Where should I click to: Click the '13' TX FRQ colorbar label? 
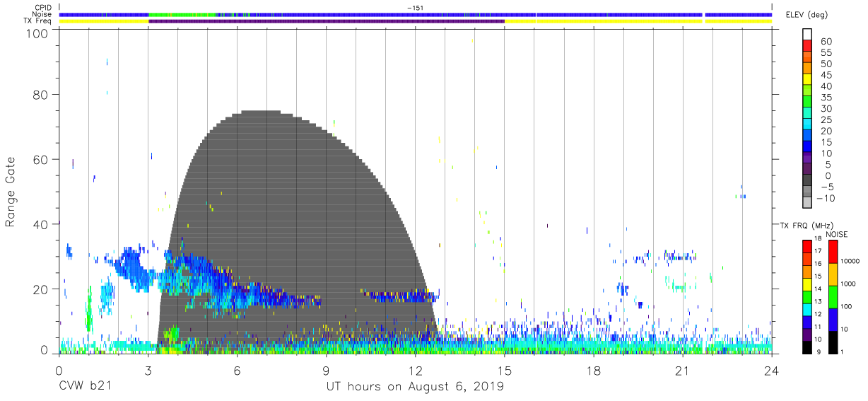817,302
